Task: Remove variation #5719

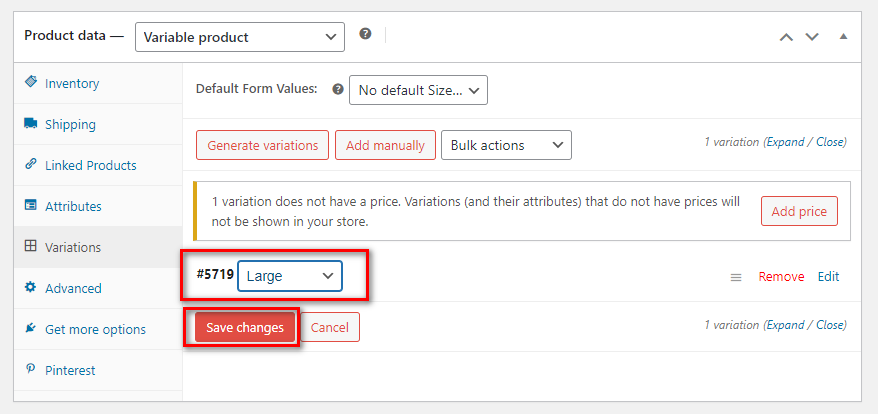Action: click(781, 277)
